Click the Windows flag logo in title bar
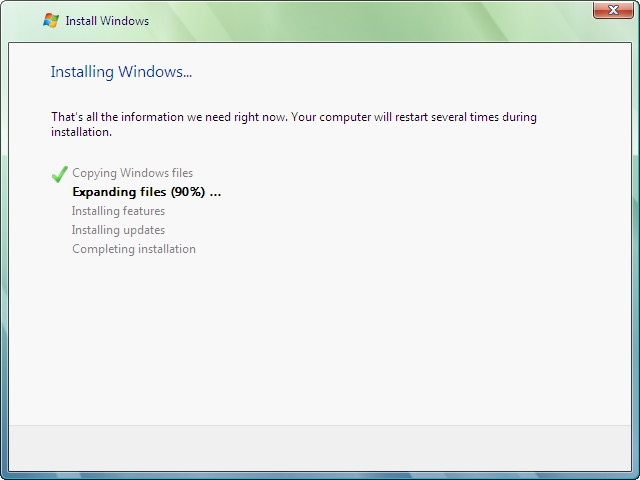Viewport: 640px width, 480px height. point(51,20)
